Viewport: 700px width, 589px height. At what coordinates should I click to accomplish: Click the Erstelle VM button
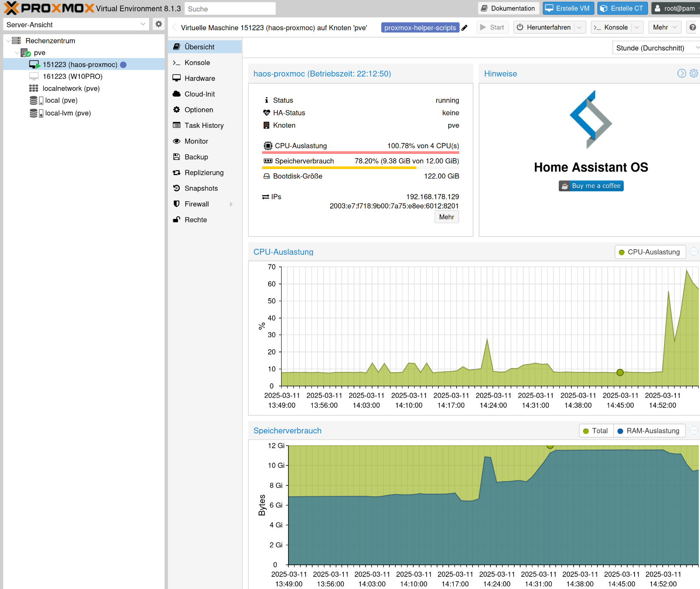click(x=568, y=8)
